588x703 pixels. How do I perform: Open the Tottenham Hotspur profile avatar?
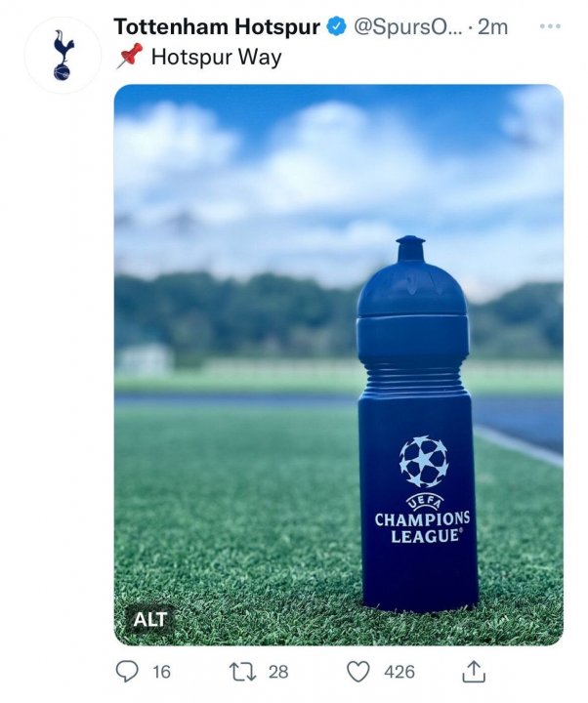(x=63, y=55)
